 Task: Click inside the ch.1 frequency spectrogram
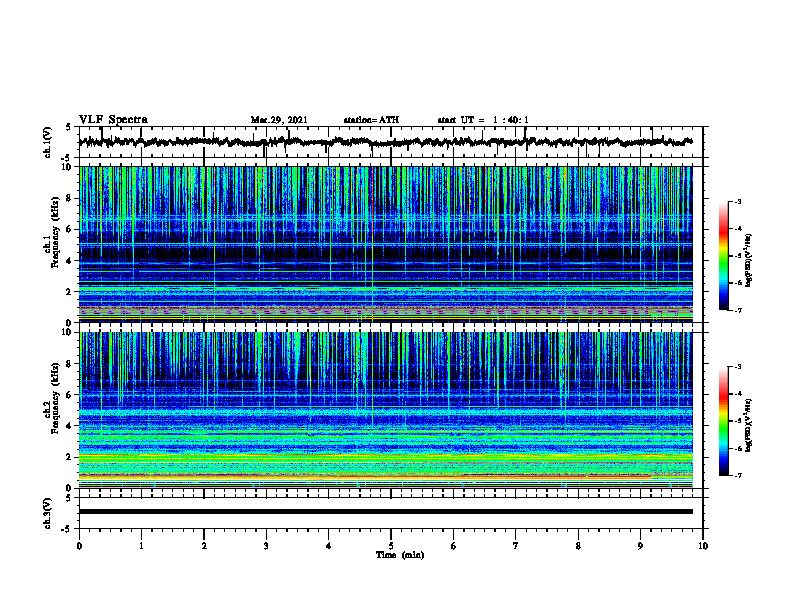(x=386, y=244)
